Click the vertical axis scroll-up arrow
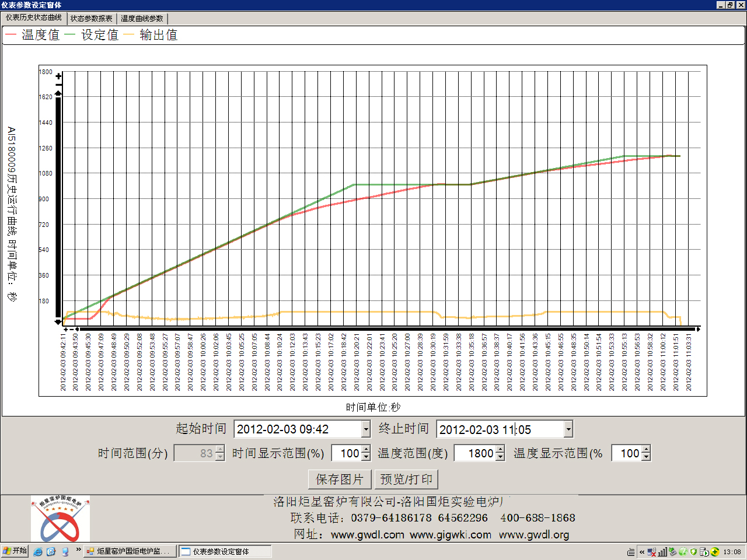The image size is (747, 560). point(58,93)
